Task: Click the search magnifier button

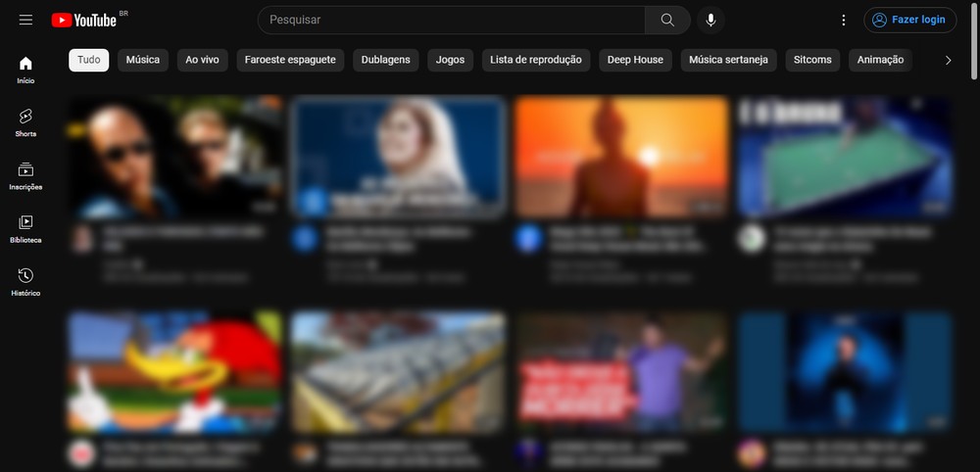Action: click(x=667, y=20)
